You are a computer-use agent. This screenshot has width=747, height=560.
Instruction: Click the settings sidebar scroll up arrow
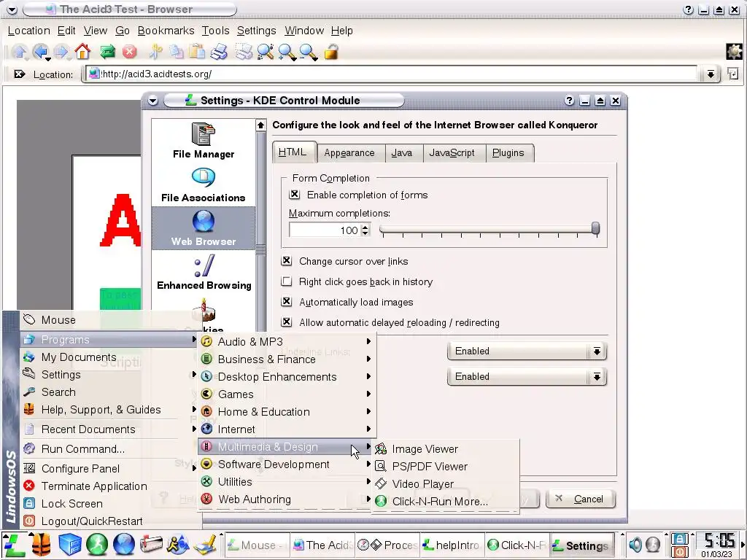pyautogui.click(x=260, y=125)
